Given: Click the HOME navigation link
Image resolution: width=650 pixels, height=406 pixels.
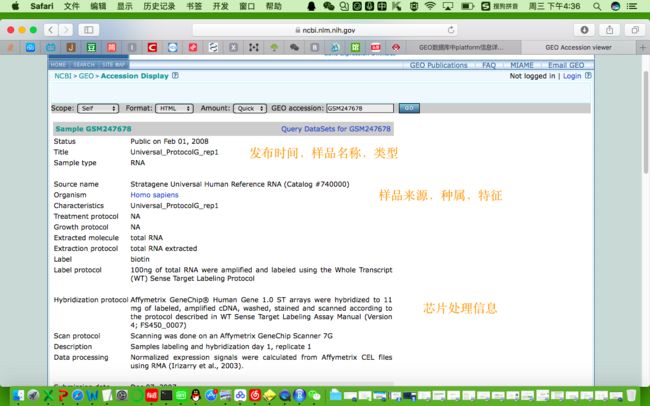Looking at the screenshot, I should click(58, 65).
